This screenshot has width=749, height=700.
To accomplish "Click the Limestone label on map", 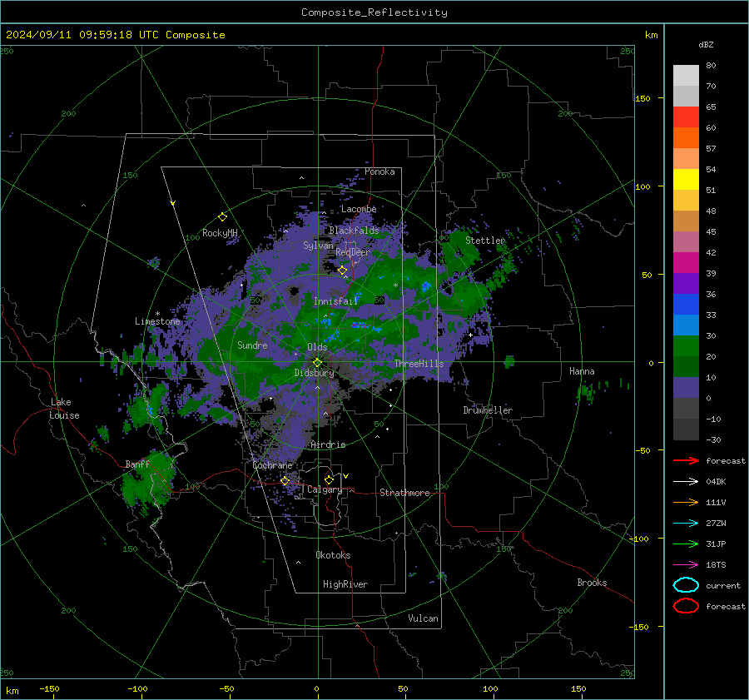I will 157,321.
